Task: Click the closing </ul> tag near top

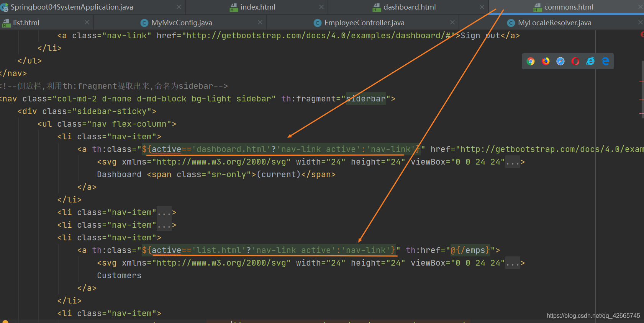Action: coord(29,61)
